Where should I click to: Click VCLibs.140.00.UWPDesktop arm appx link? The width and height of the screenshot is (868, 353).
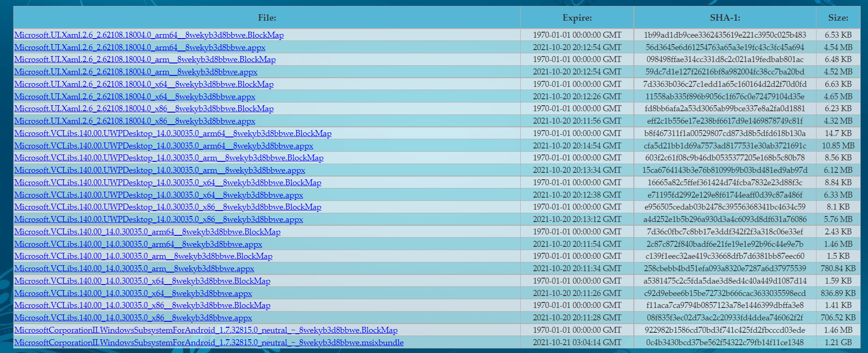(x=160, y=170)
